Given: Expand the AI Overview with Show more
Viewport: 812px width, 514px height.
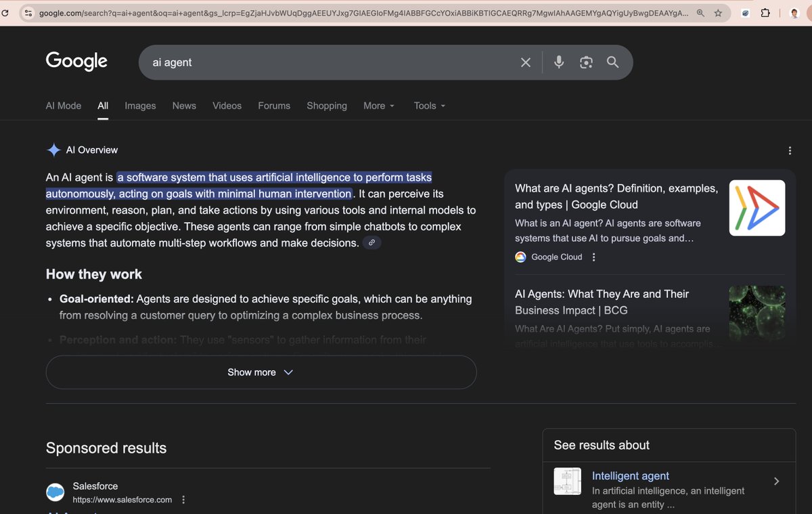Looking at the screenshot, I should (261, 372).
